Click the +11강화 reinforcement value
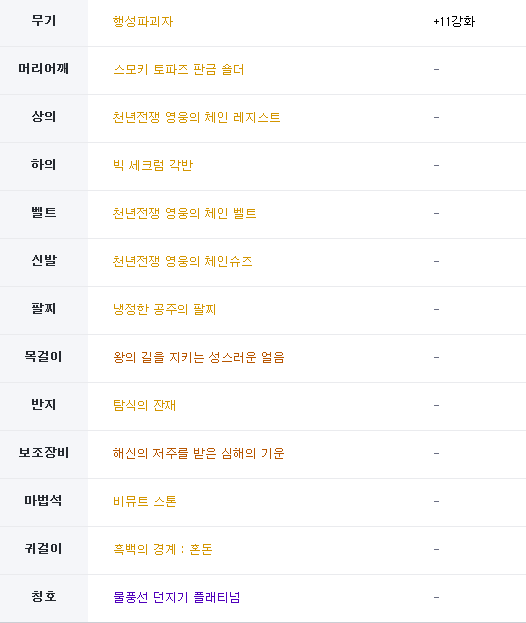The image size is (526, 623). tap(454, 21)
